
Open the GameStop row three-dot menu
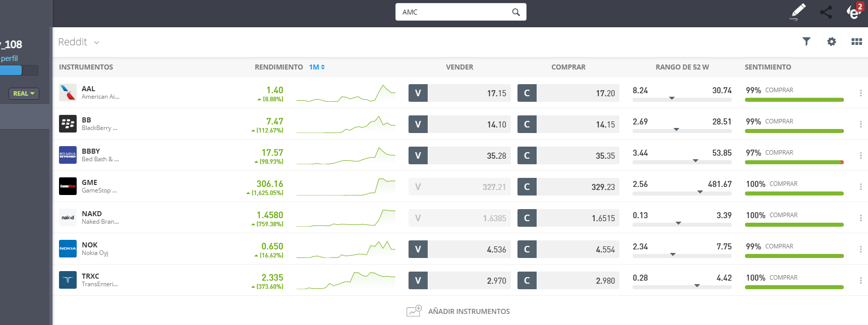pos(860,186)
